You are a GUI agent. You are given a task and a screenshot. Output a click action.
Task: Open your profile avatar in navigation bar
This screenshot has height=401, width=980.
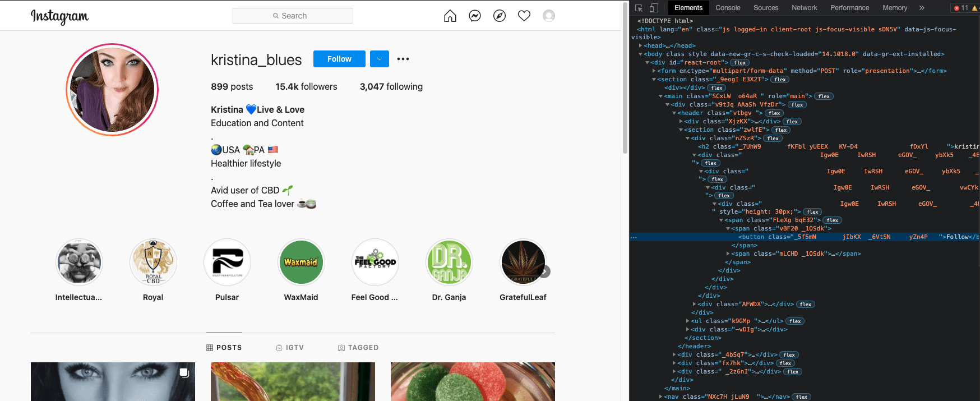point(549,16)
